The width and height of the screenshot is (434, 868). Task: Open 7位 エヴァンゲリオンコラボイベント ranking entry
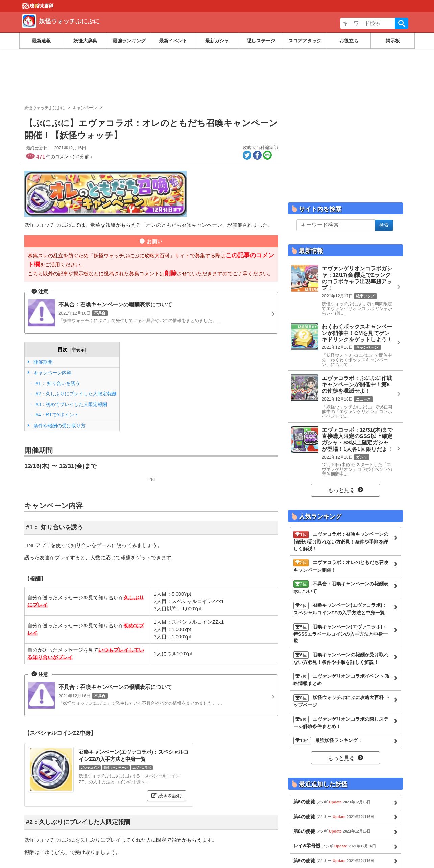(x=345, y=680)
